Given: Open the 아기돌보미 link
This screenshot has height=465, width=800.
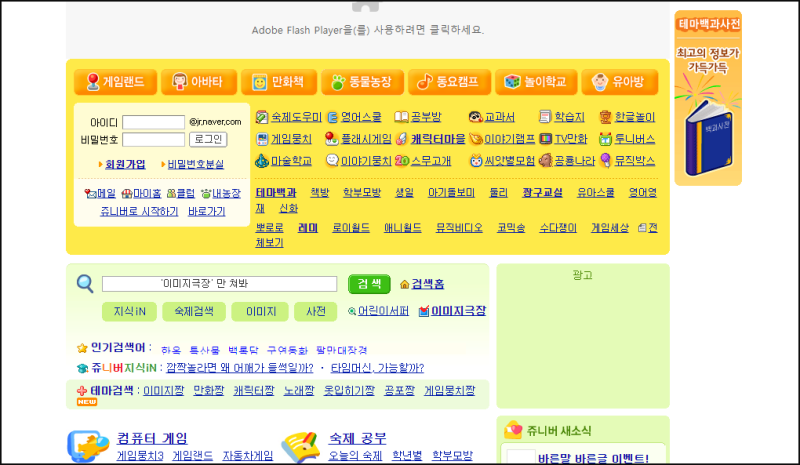Looking at the screenshot, I should 452,192.
